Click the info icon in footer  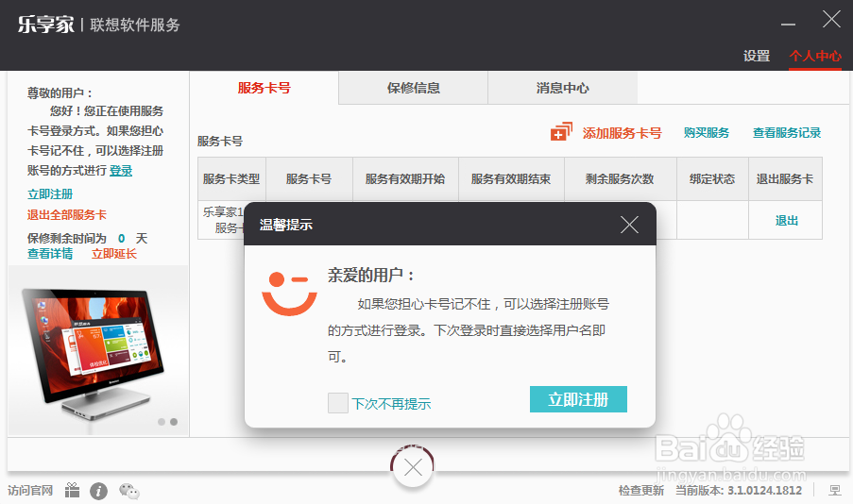[x=98, y=492]
